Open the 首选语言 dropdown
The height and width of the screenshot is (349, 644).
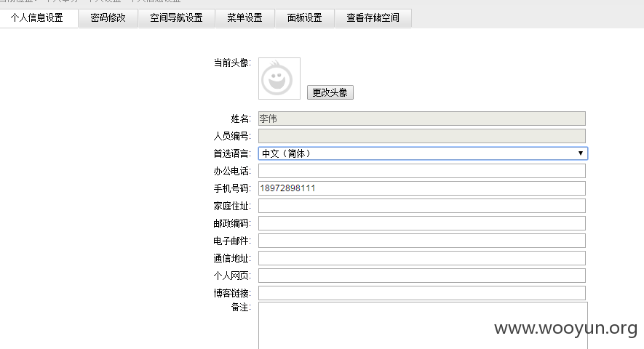pyautogui.click(x=423, y=153)
